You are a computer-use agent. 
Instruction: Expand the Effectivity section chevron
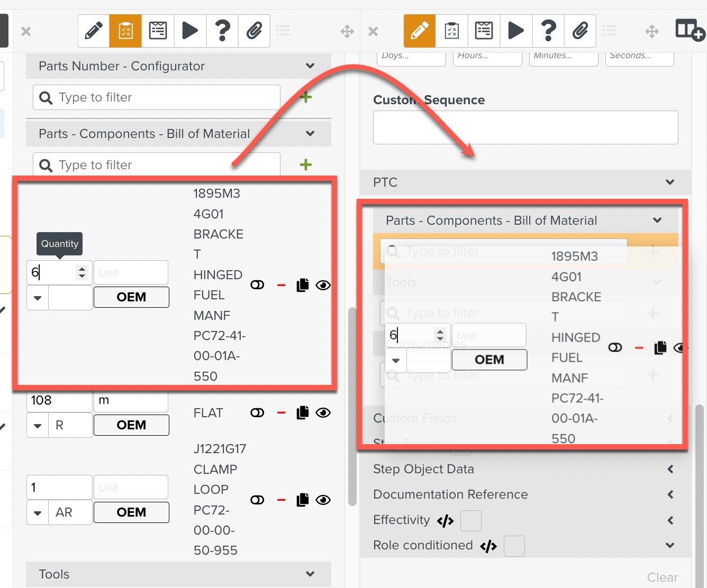(x=670, y=520)
